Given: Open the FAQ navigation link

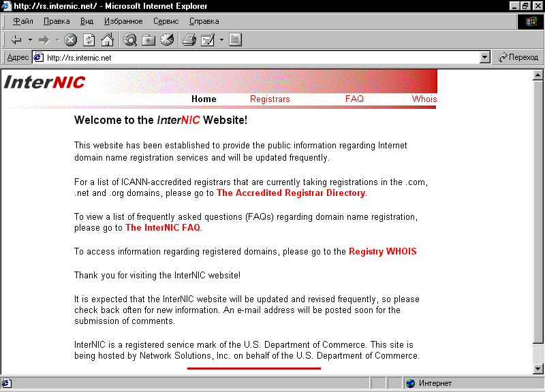Looking at the screenshot, I should [354, 99].
